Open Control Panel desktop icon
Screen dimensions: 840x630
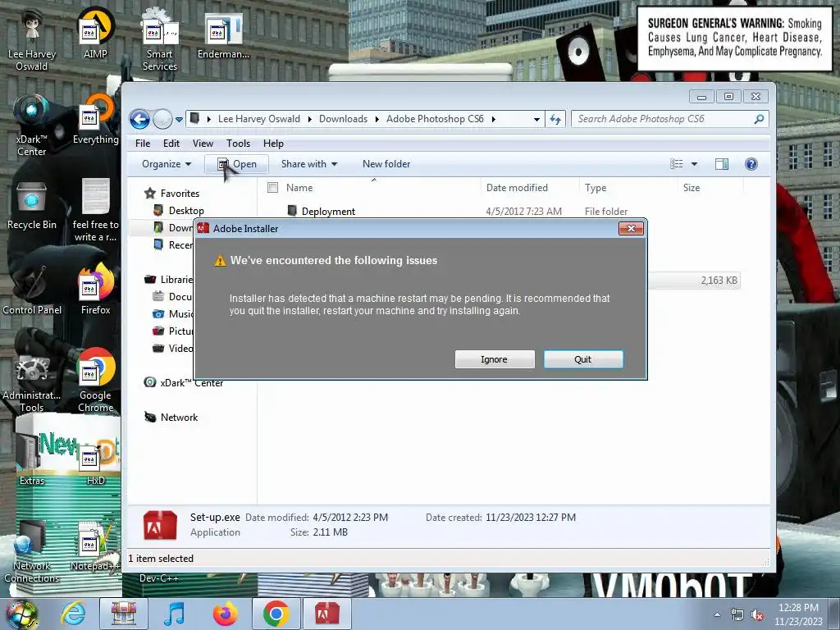point(32,290)
